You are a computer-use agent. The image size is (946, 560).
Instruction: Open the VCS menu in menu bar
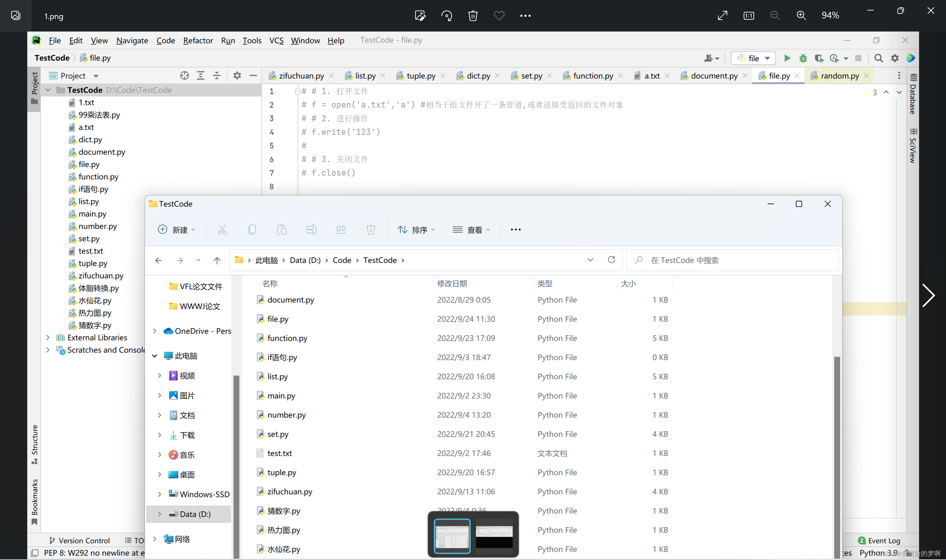pos(276,40)
